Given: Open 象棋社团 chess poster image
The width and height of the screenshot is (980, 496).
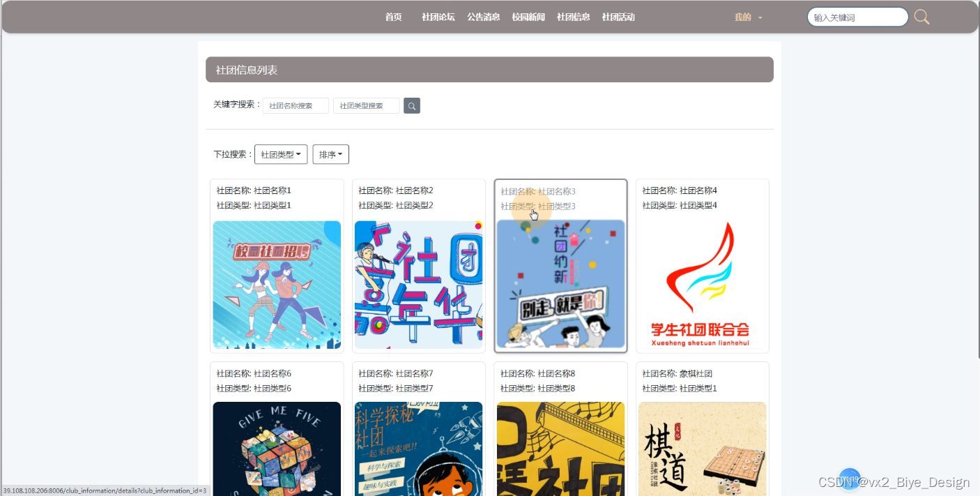Looking at the screenshot, I should (703, 449).
